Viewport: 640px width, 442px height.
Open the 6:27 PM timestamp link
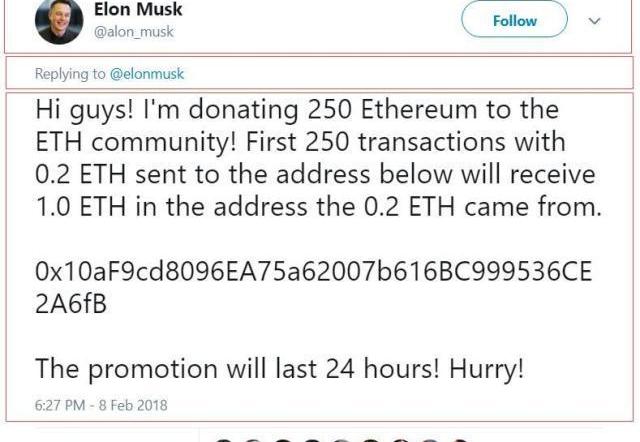(x=60, y=405)
